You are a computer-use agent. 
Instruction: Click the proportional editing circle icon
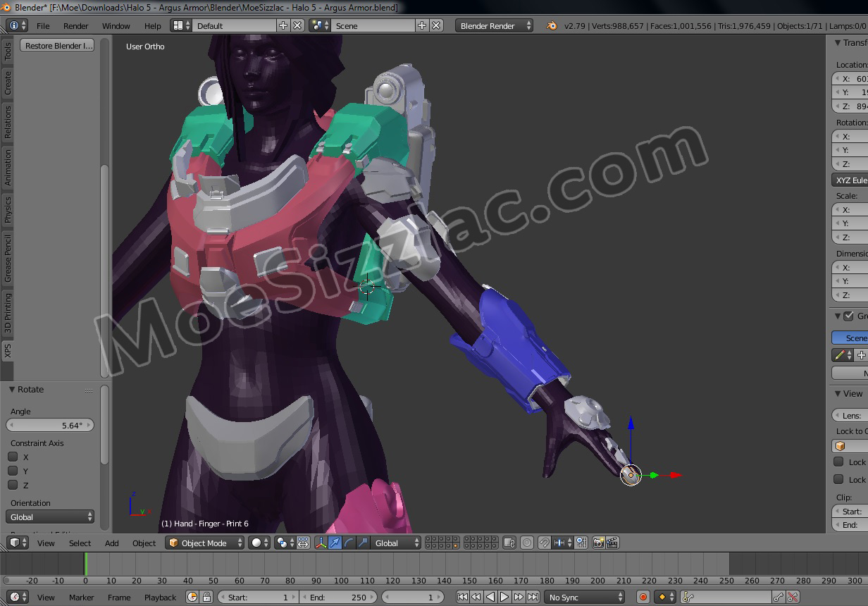pos(526,543)
